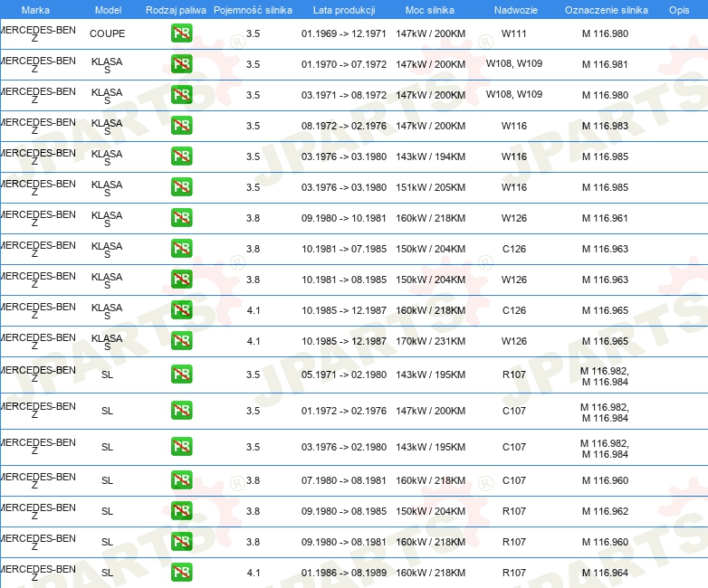Click the fuel icon in the SL 01.1972 -> 02.1976 row
Screen dimensions: 708x588
pos(181,411)
